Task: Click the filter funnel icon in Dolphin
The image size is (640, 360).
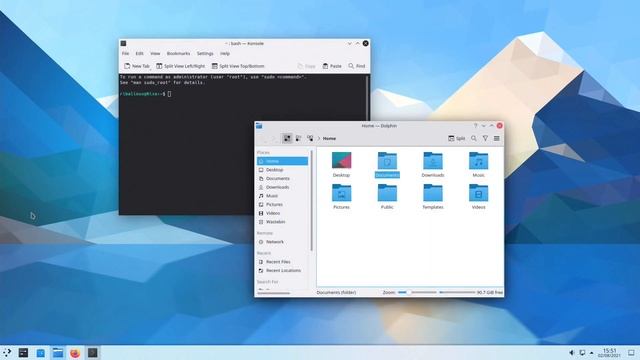Action: tap(485, 138)
